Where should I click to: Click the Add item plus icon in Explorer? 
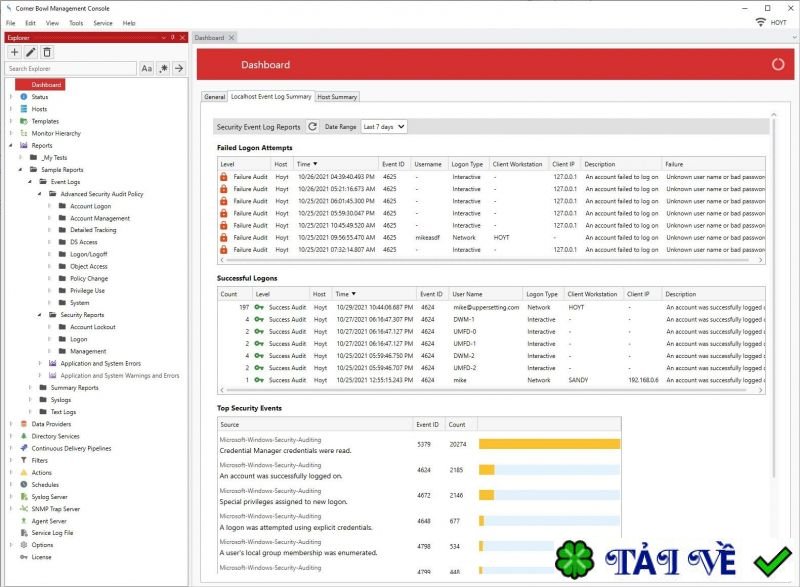(14, 53)
